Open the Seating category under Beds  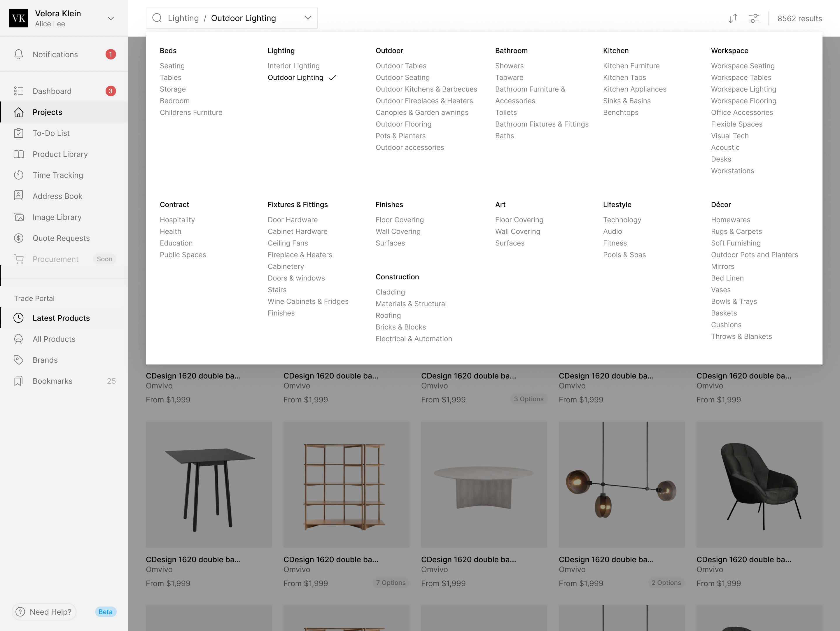(x=172, y=66)
